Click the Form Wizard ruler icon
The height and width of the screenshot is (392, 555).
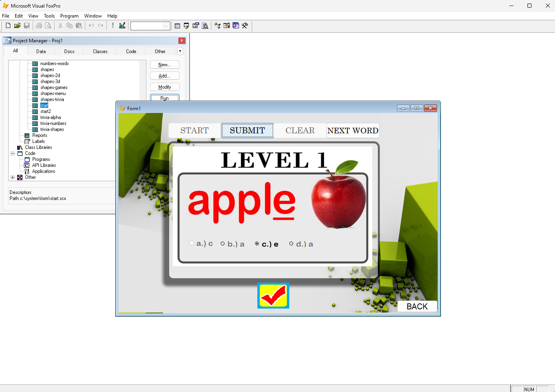tap(122, 26)
